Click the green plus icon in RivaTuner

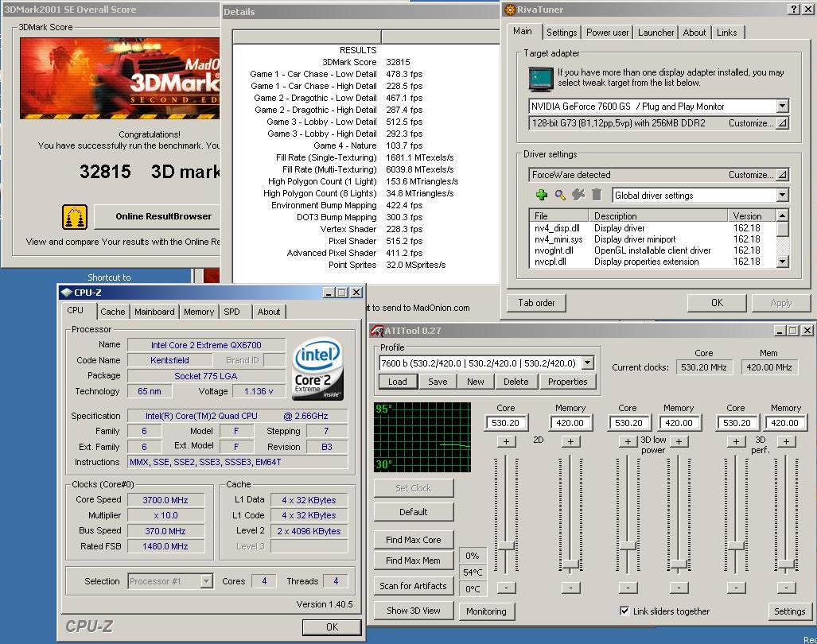[542, 195]
